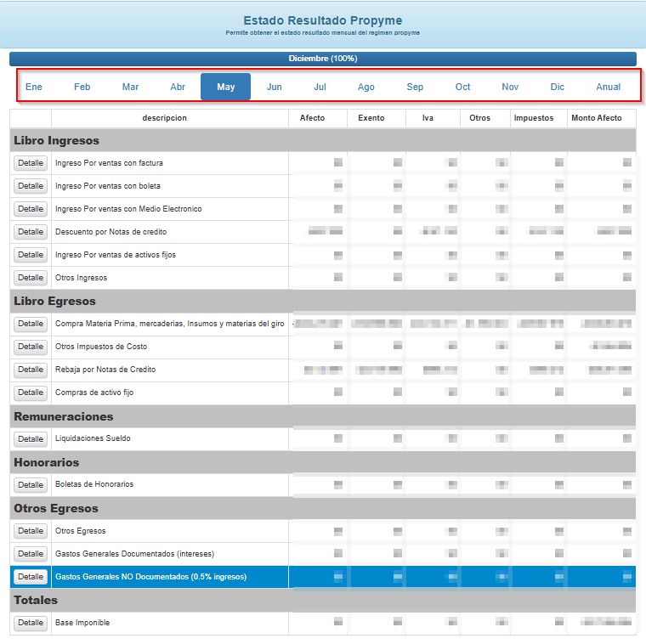Open the Dic month tab

(x=557, y=87)
